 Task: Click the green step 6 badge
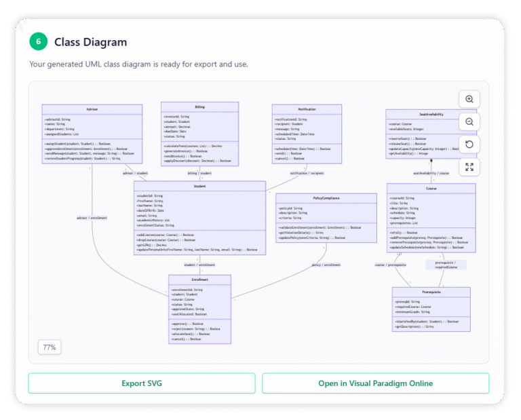click(38, 41)
